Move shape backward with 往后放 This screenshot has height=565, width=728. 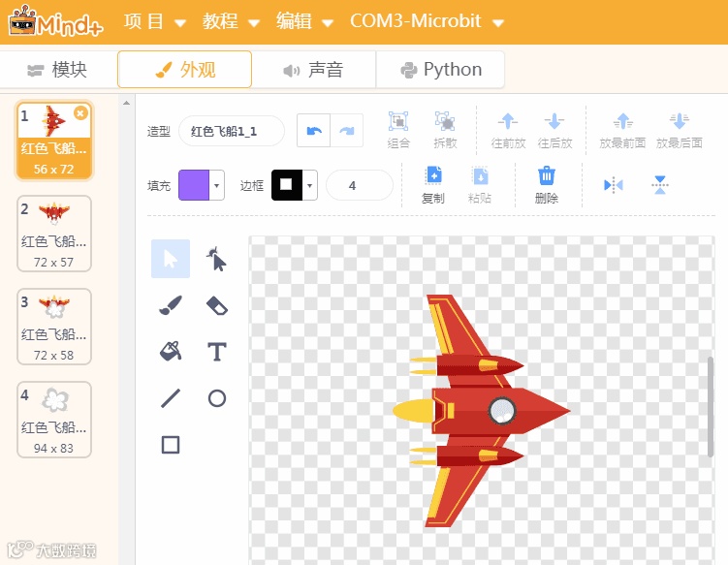click(554, 130)
